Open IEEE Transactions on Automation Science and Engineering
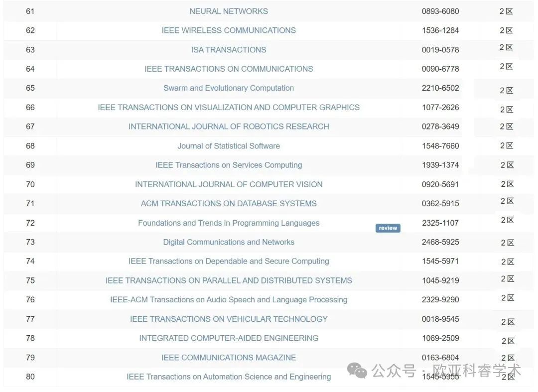Image resolution: width=538 pixels, height=392 pixels. pyautogui.click(x=229, y=377)
